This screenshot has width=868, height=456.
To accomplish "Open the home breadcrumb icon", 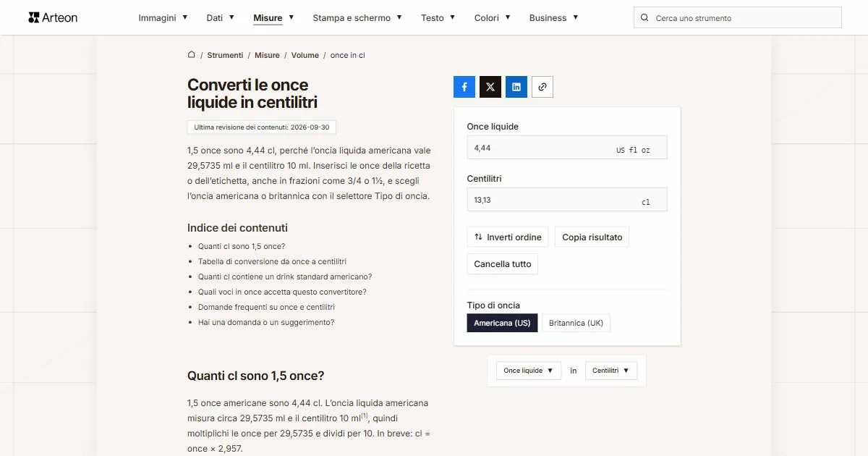I will (192, 54).
